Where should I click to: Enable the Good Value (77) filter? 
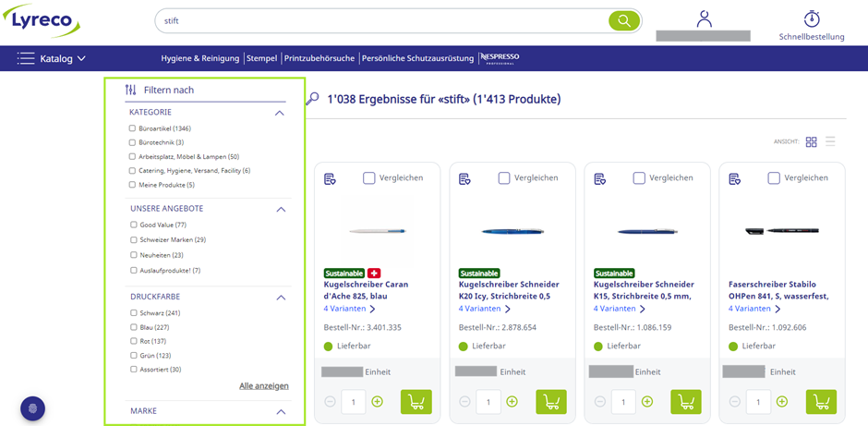(133, 225)
